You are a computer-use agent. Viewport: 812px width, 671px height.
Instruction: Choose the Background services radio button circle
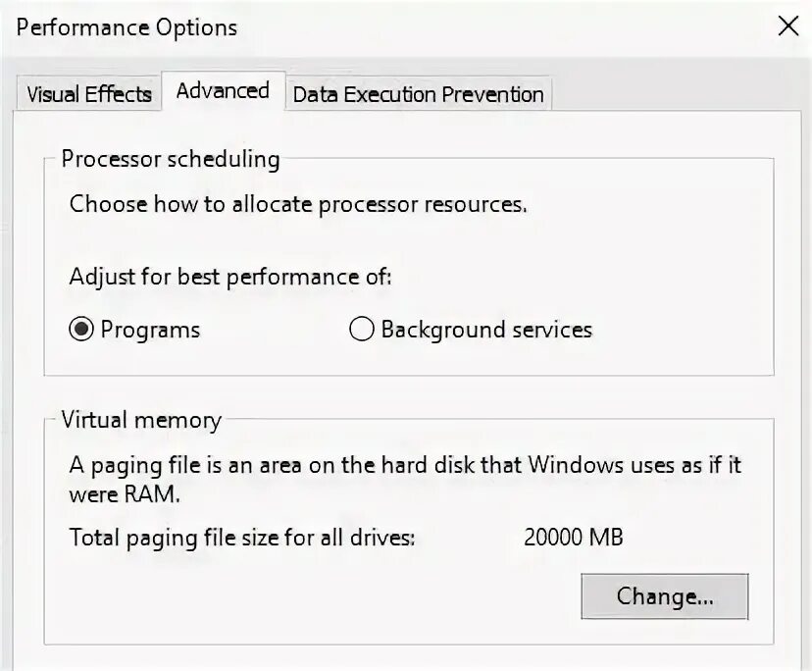pos(362,330)
